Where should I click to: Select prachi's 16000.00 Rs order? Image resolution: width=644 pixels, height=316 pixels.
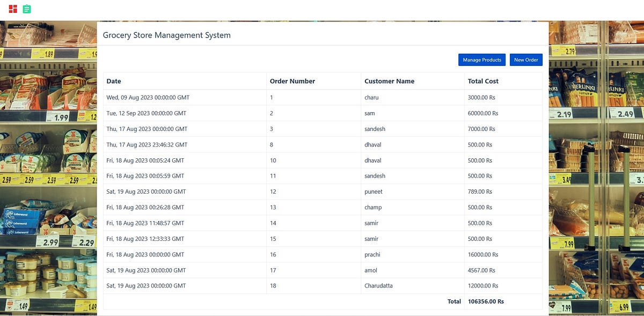pyautogui.click(x=322, y=254)
